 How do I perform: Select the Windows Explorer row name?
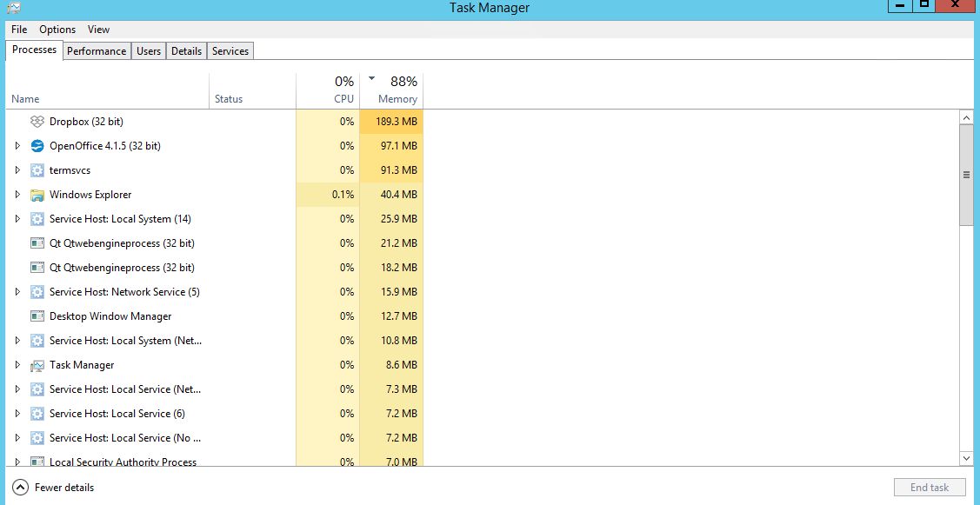point(90,195)
